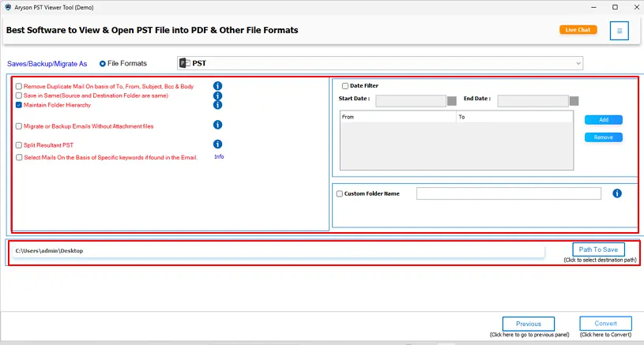This screenshot has width=644, height=345.
Task: Click info icon for Split Resultant PST
Action: pyautogui.click(x=217, y=144)
